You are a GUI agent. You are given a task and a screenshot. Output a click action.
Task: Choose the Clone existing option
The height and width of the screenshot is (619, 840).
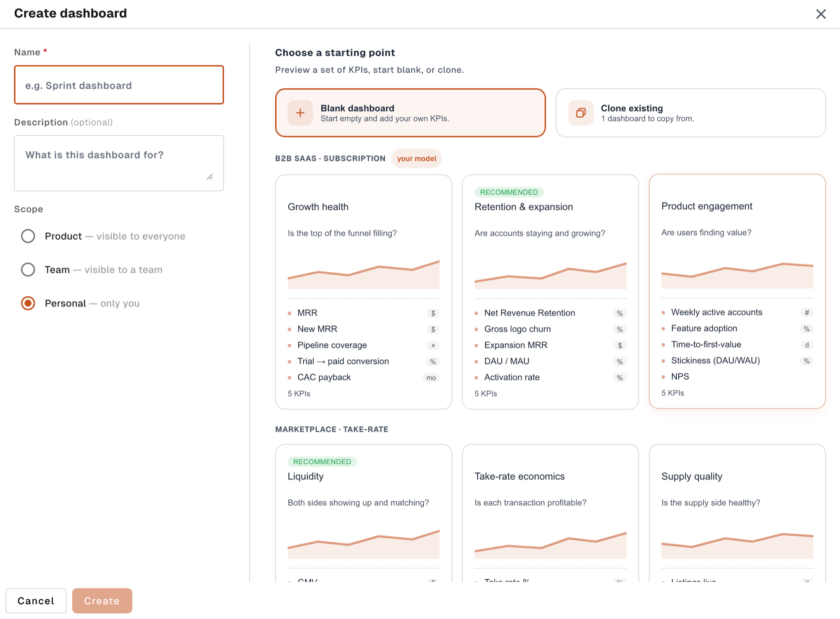[690, 113]
